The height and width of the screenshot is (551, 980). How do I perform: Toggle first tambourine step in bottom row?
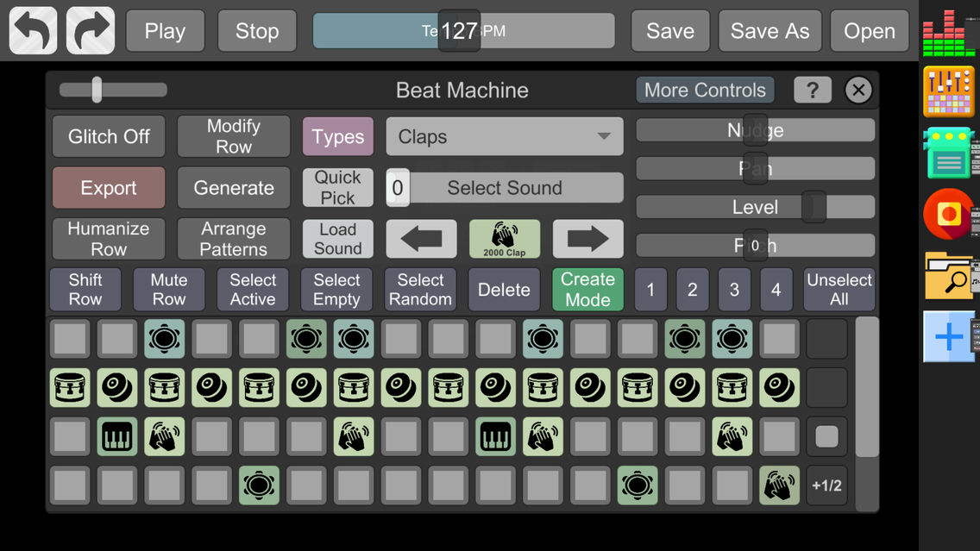tap(259, 485)
